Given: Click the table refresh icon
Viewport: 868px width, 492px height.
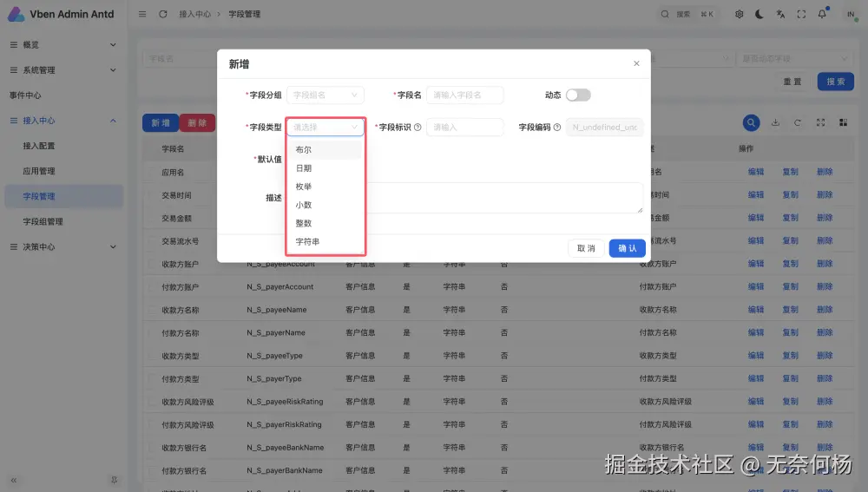Looking at the screenshot, I should (x=798, y=123).
